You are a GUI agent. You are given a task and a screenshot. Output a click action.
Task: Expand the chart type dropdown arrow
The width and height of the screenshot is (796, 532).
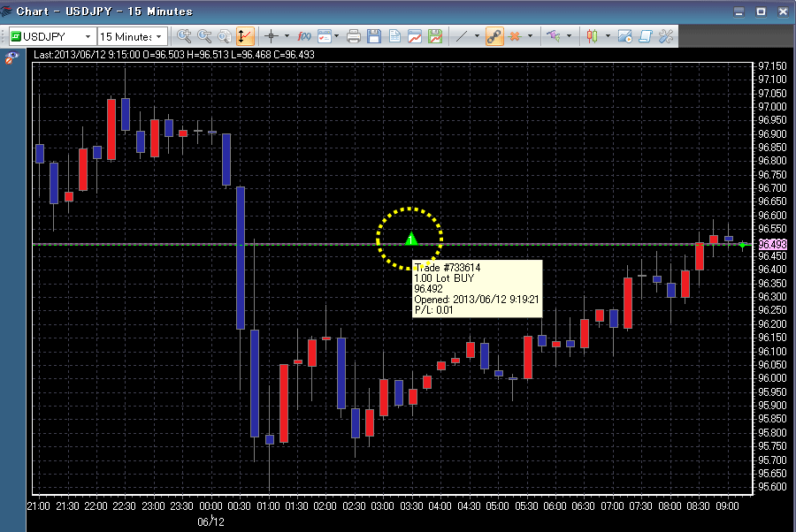(608, 36)
